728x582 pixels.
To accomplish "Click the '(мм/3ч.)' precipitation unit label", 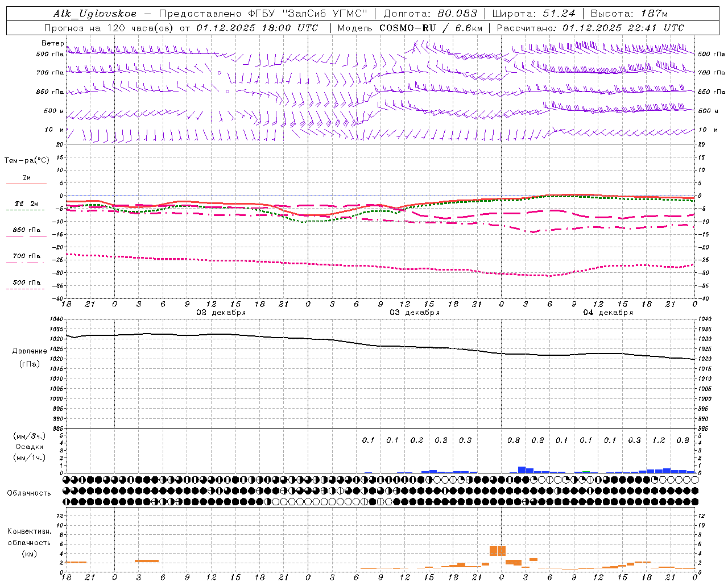I will (30, 436).
